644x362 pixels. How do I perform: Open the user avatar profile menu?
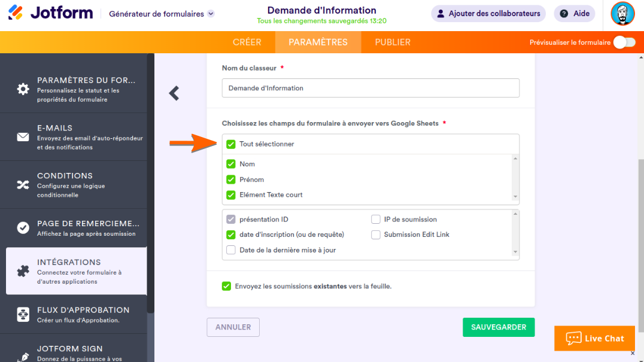(x=622, y=14)
